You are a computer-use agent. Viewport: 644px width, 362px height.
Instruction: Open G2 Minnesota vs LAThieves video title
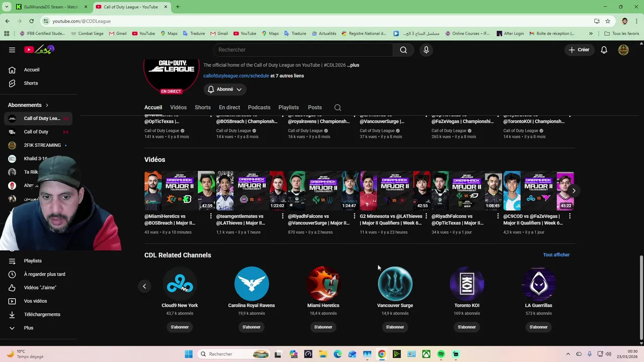point(391,220)
